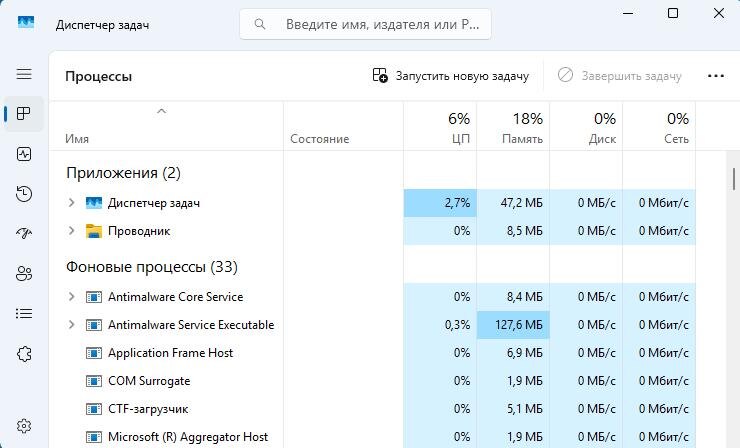740x448 pixels.
Task: Expand the Диспетчер задач process row
Action: 71,203
